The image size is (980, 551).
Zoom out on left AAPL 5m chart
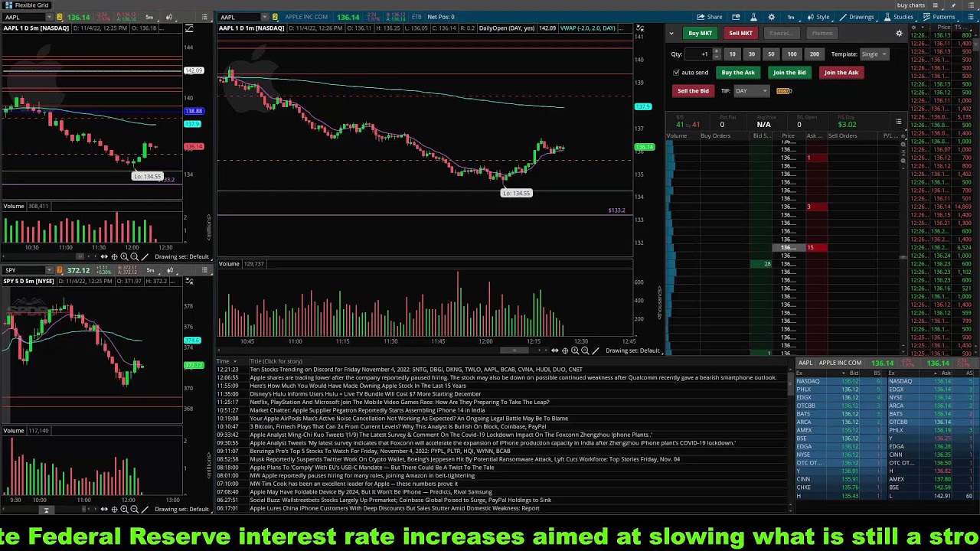134,257
